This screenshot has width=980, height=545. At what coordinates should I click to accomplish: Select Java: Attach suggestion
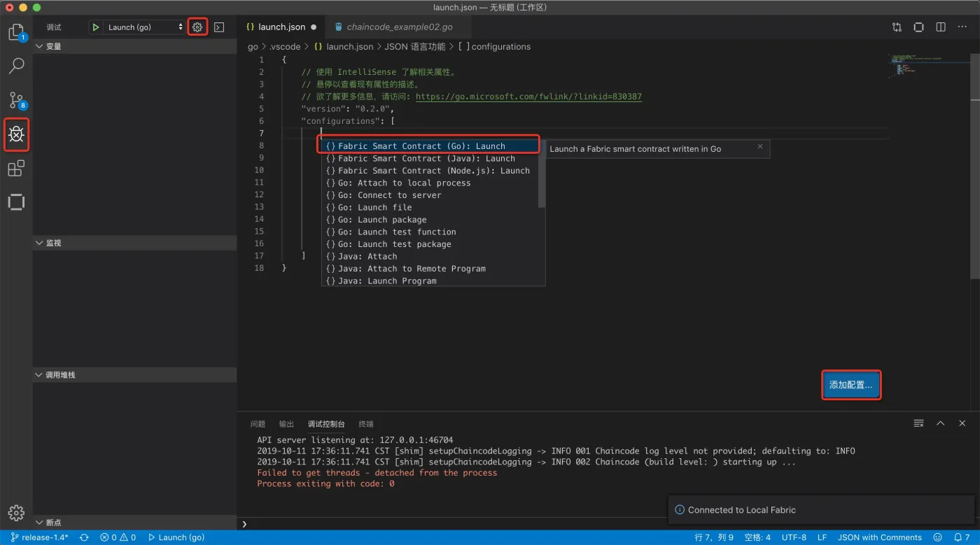[x=430, y=256]
